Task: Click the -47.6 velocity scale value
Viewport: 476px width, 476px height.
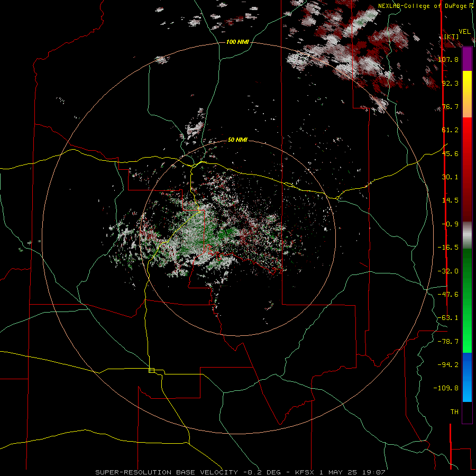Action: click(x=448, y=295)
